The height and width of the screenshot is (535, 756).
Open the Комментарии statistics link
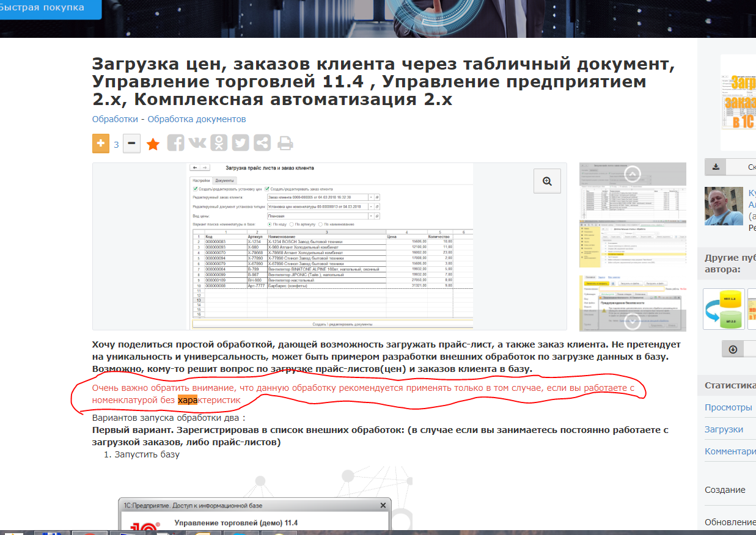click(x=730, y=451)
